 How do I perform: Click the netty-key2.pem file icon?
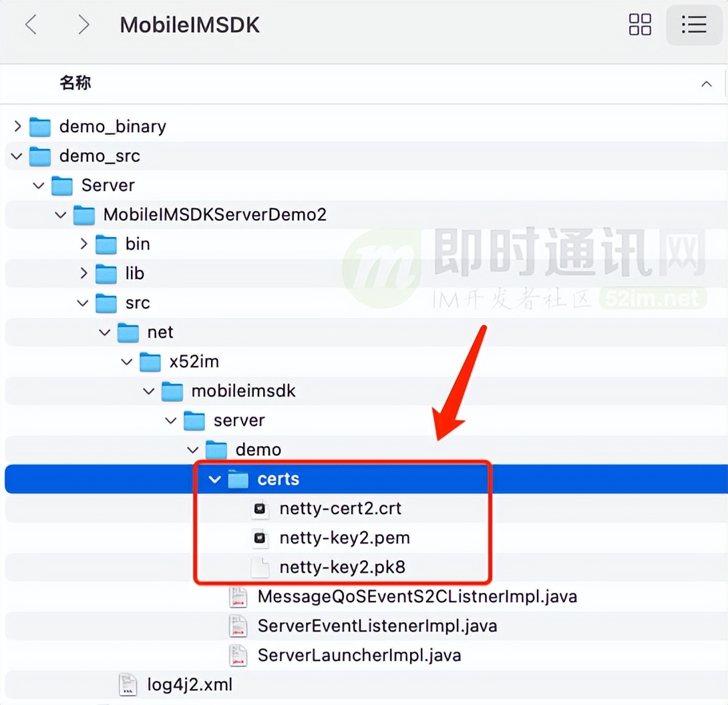click(x=260, y=538)
